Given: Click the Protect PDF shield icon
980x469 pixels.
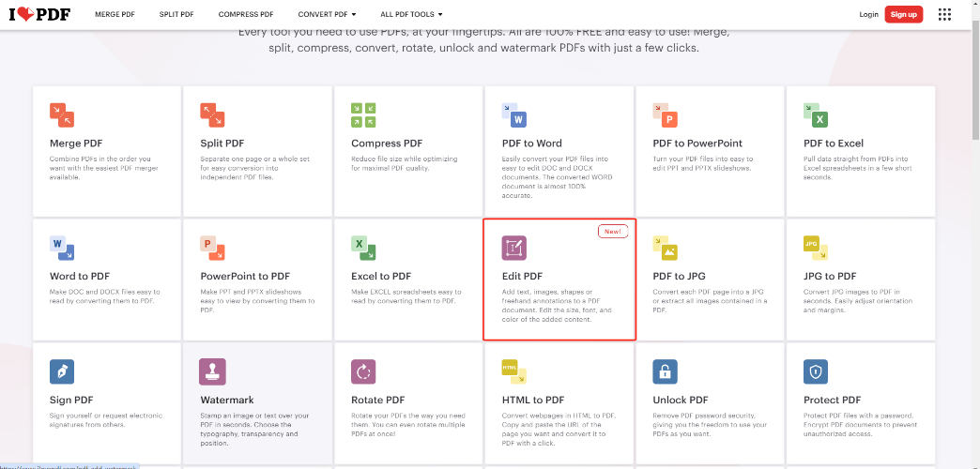Looking at the screenshot, I should (816, 371).
